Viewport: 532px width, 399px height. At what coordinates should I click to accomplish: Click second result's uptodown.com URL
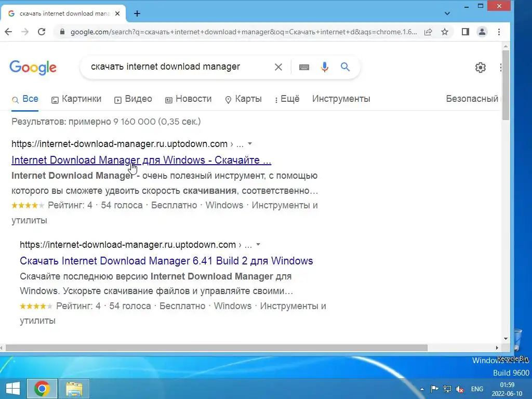(x=128, y=245)
